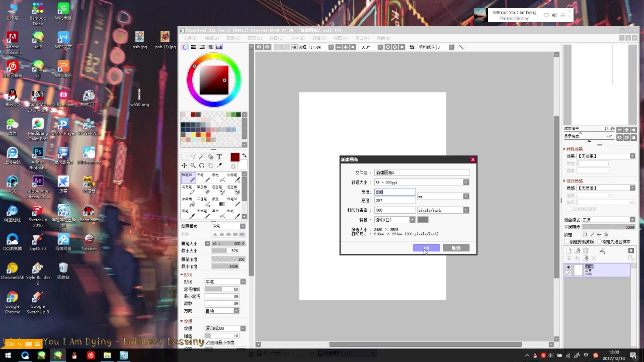644x362 pixels.
Task: Show the color wheel panel icon
Action: pos(185,47)
